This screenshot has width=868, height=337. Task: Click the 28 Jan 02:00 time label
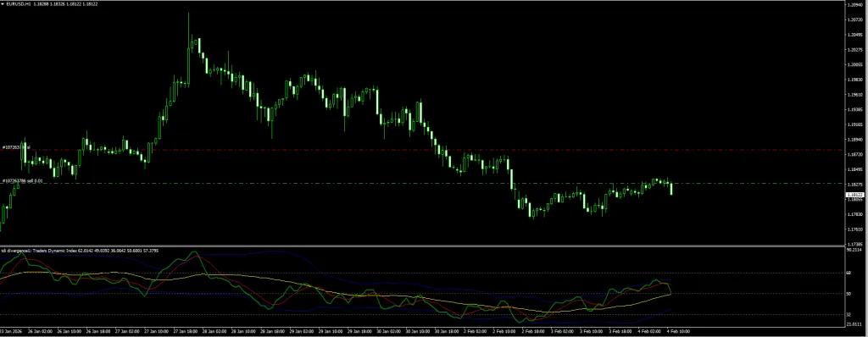click(214, 331)
